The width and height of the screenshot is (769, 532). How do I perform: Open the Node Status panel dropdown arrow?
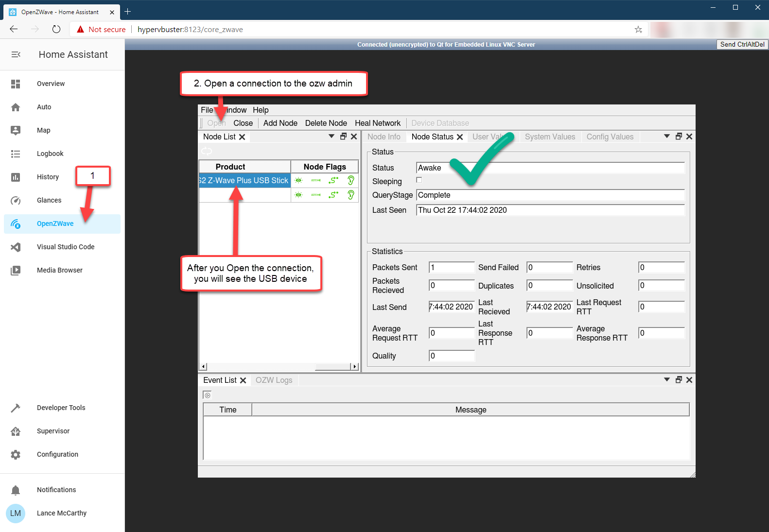(x=667, y=137)
